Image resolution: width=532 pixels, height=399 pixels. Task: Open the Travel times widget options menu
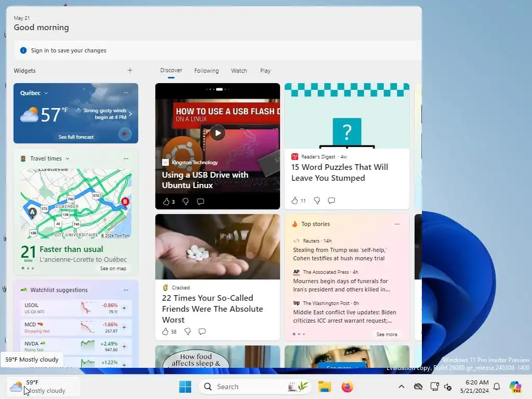(126, 158)
